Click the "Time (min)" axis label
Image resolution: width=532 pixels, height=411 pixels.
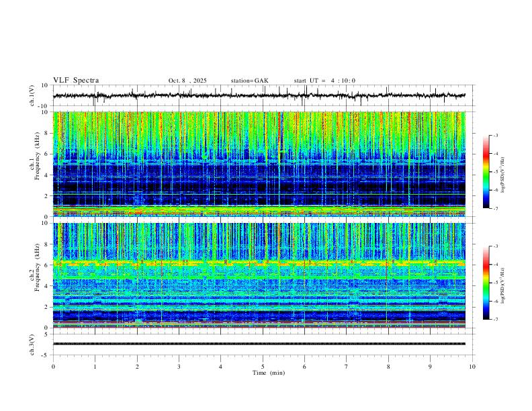click(269, 373)
